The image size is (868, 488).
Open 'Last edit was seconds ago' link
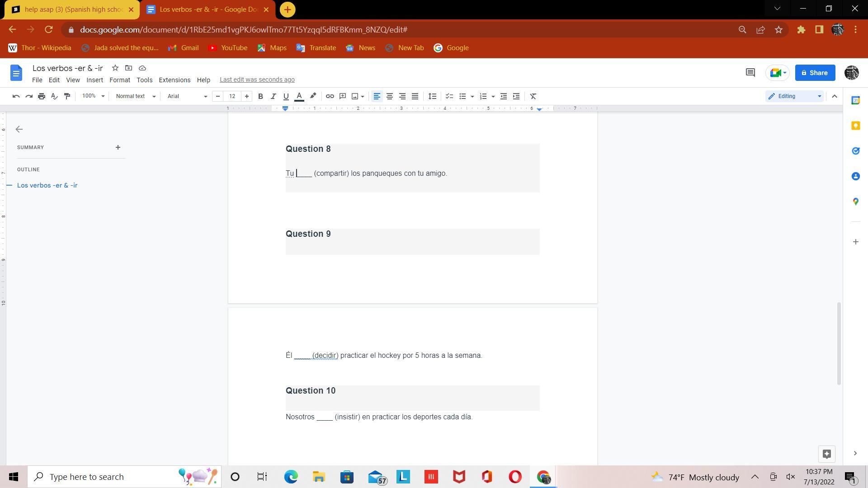(257, 80)
